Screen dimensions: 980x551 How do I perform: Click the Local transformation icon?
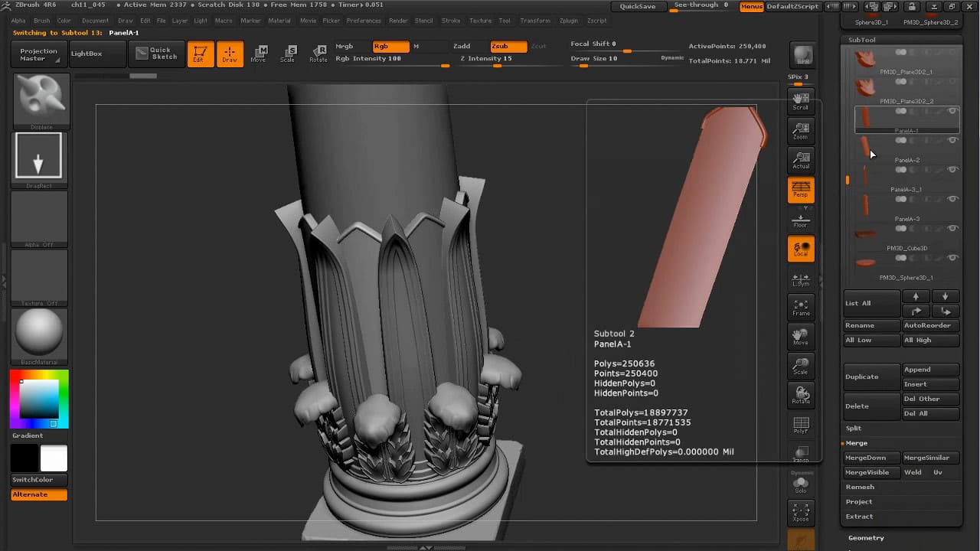(x=800, y=248)
